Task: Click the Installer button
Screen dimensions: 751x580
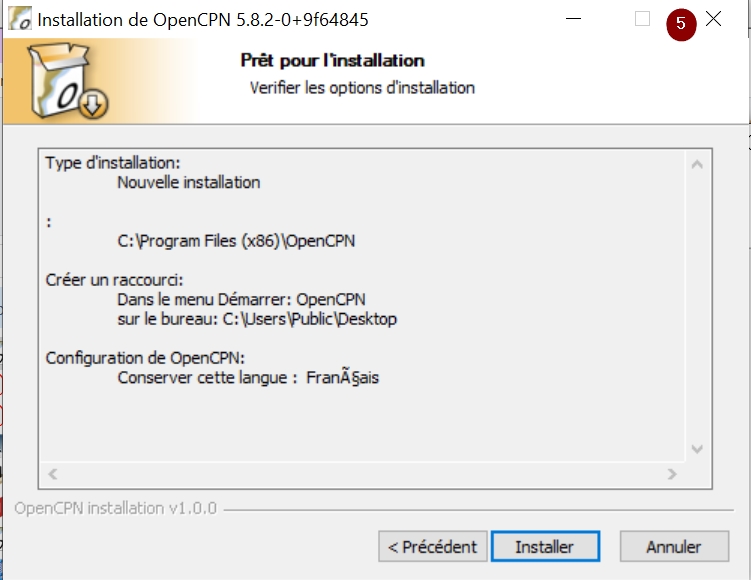Action: [545, 546]
